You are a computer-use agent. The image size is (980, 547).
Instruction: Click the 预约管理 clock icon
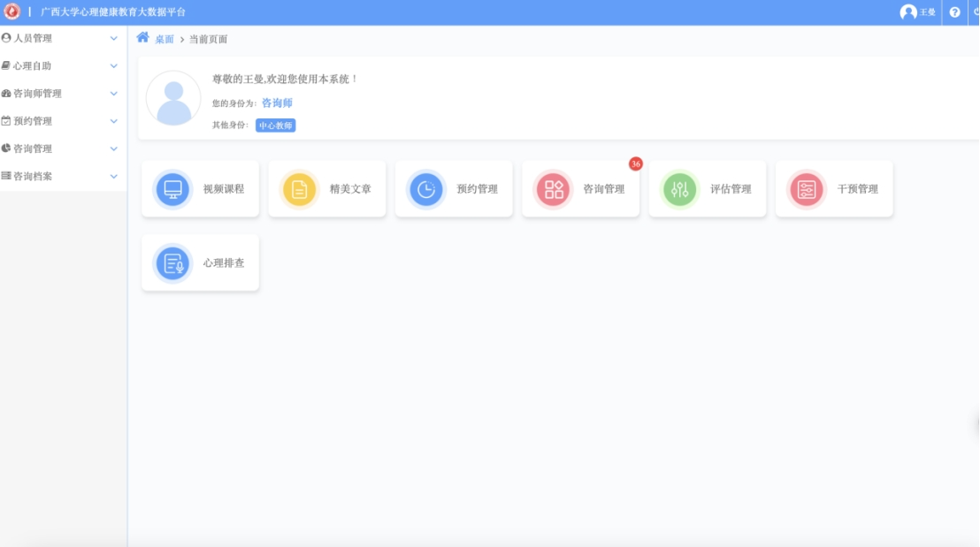click(x=426, y=189)
